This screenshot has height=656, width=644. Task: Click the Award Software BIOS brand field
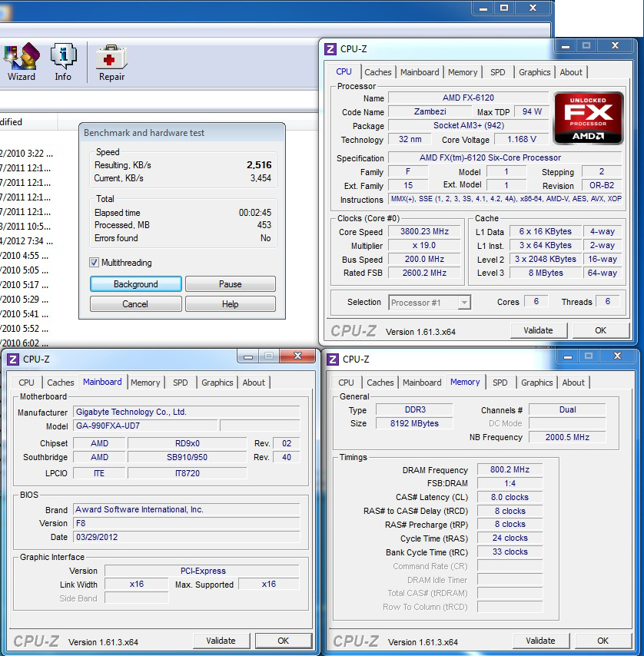click(x=186, y=509)
